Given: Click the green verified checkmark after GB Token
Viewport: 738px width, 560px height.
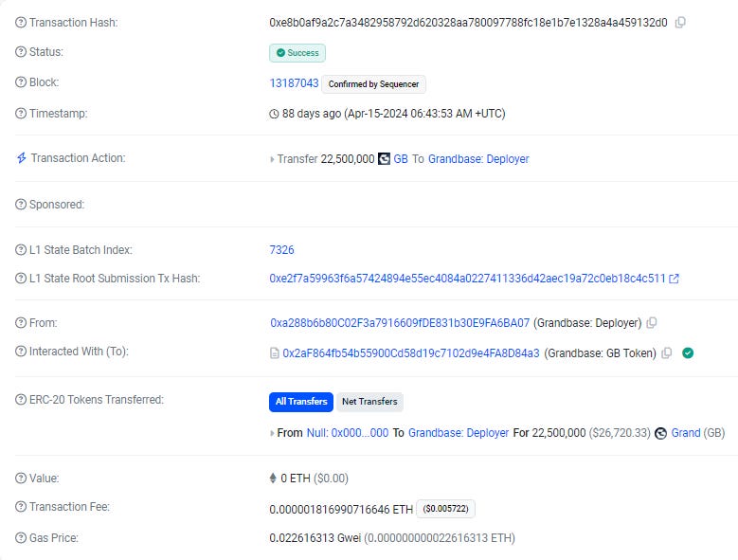Looking at the screenshot, I should pos(688,352).
